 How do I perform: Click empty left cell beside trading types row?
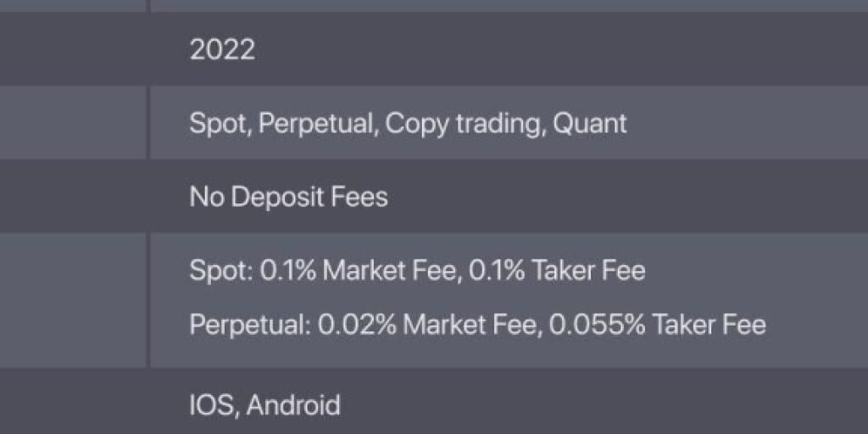pyautogui.click(x=74, y=123)
